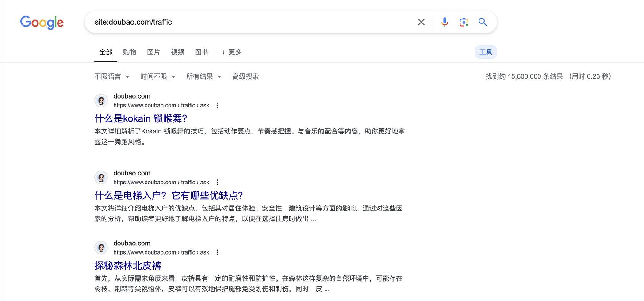Click doubao.com site name above kokain result
Screen dimensions: 644x301
click(132, 96)
